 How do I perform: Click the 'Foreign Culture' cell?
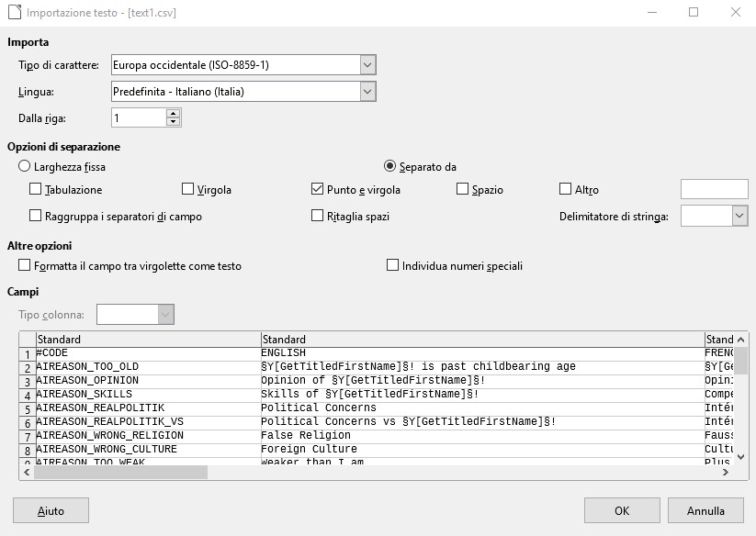point(482,450)
